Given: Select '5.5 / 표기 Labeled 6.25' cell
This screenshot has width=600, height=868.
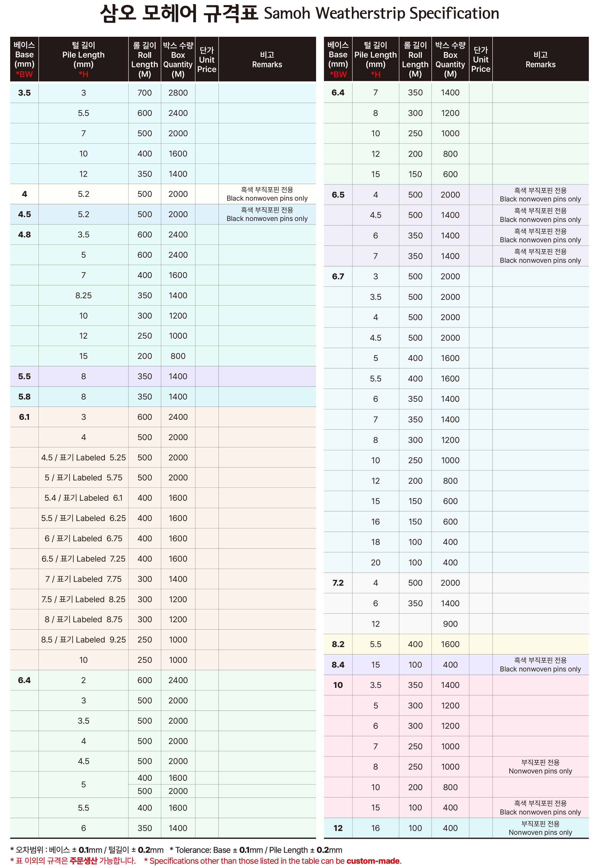Looking at the screenshot, I should tap(83, 518).
